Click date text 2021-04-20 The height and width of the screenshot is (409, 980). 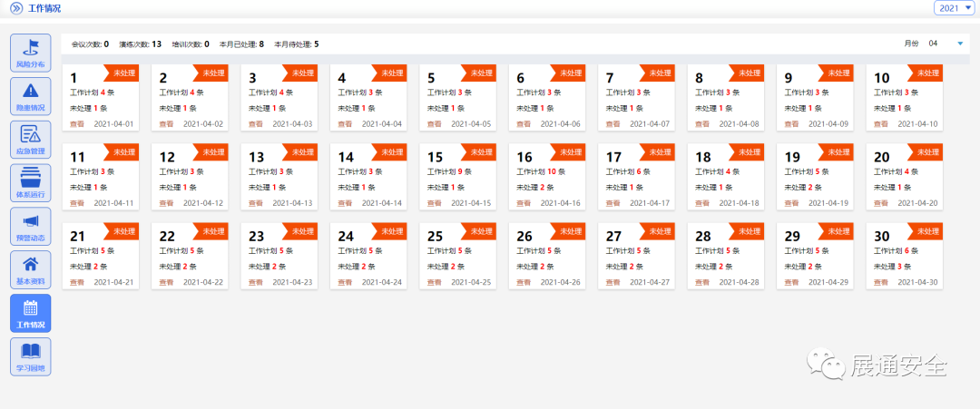917,203
